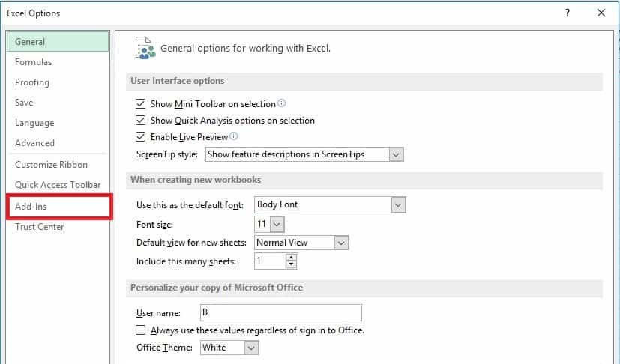Click the User name text field
The height and width of the screenshot is (364, 620).
click(280, 312)
